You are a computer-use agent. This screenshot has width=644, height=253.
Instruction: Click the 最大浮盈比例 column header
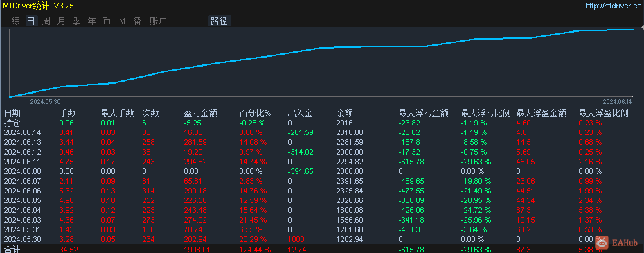(x=603, y=114)
